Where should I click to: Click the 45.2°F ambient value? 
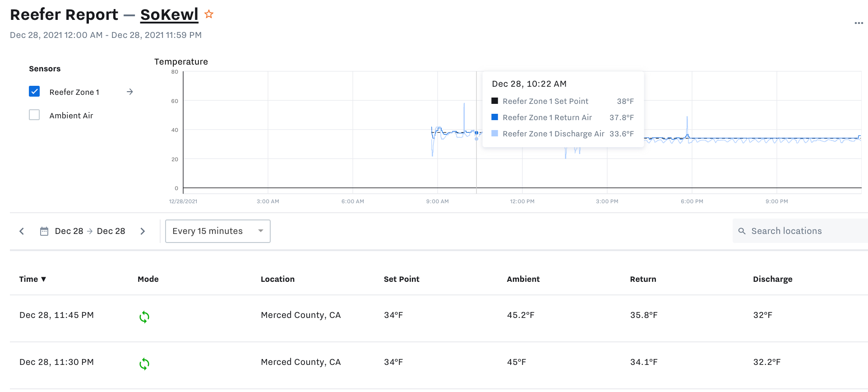pos(521,315)
